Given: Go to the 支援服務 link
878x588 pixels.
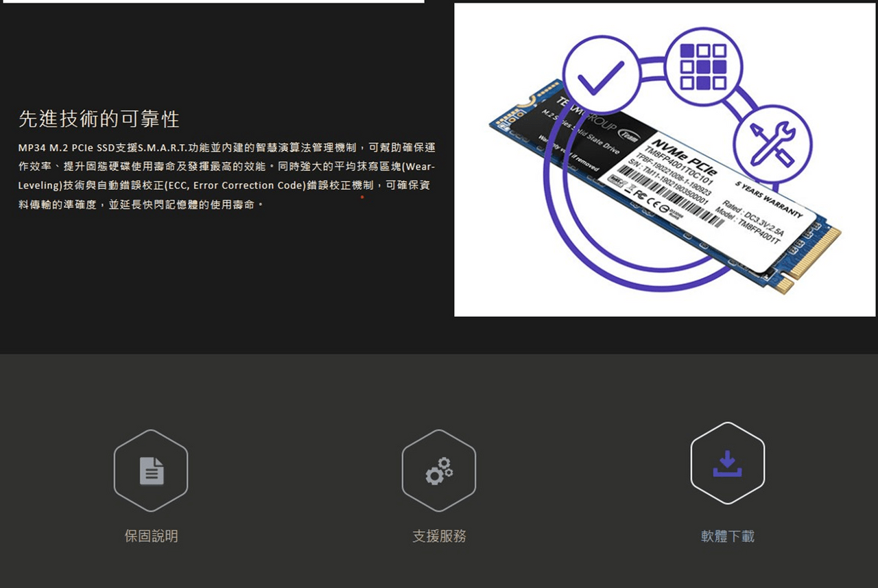Looking at the screenshot, I should [439, 537].
